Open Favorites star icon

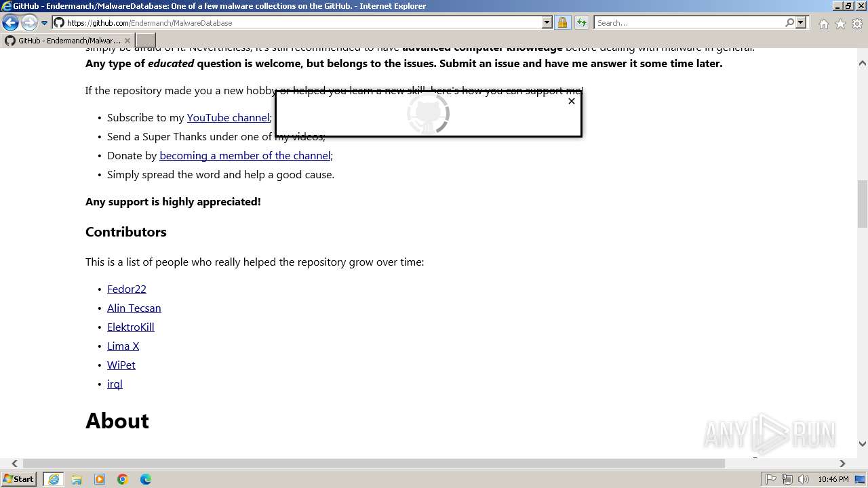pos(840,24)
